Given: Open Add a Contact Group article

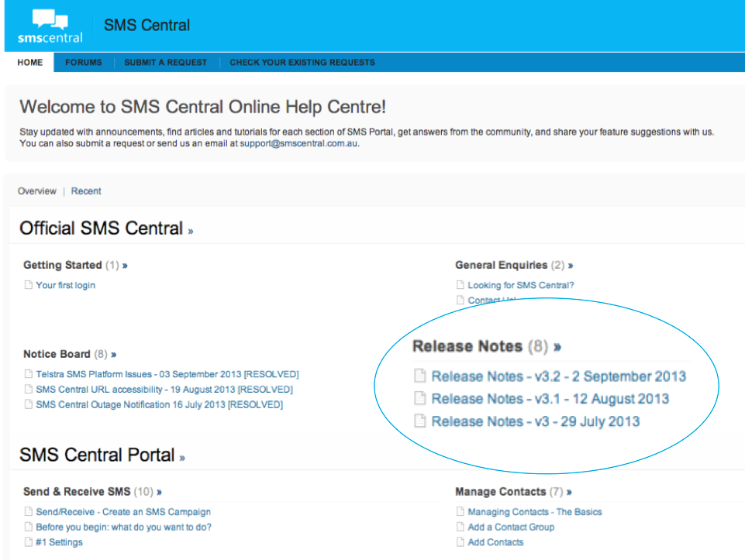Looking at the screenshot, I should click(x=511, y=527).
